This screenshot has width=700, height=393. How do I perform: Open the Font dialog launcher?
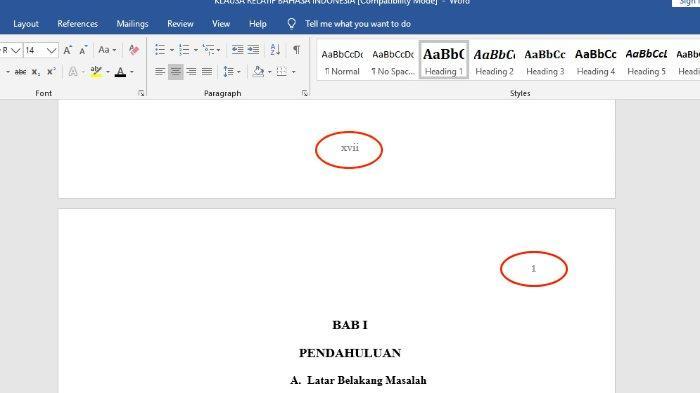(x=141, y=93)
